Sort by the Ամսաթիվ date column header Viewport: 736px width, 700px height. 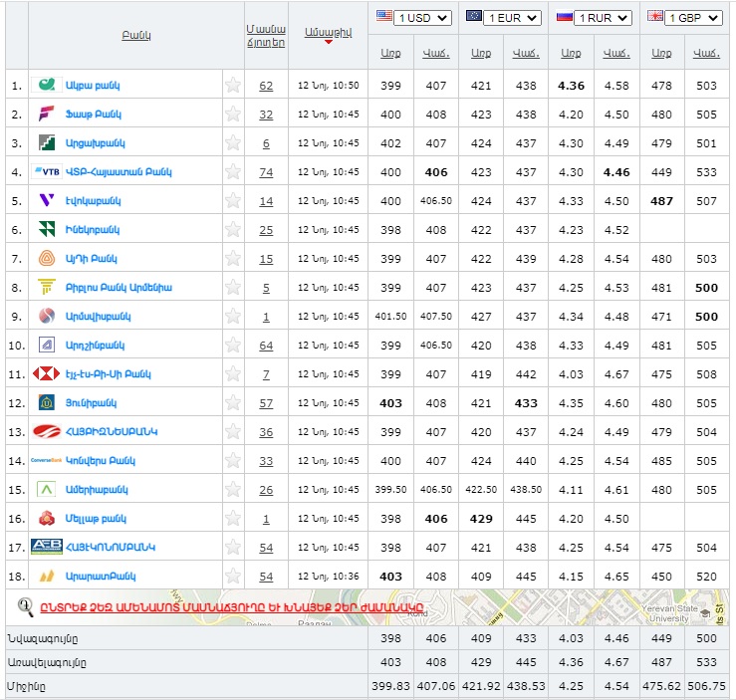[x=328, y=33]
